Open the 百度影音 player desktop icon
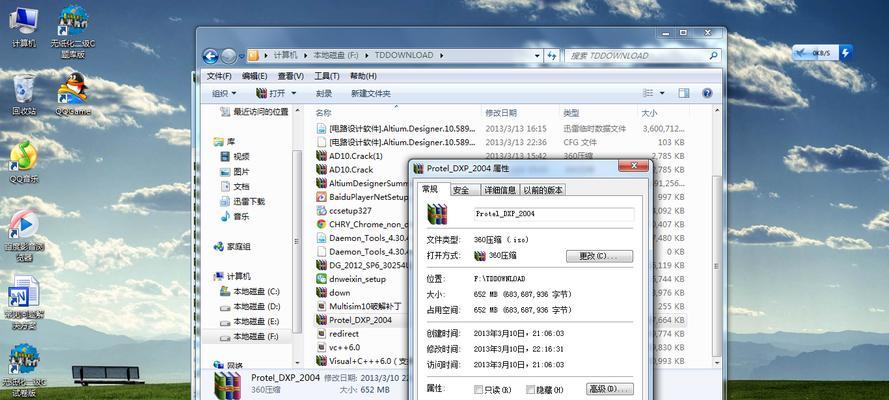Viewport: 889px width, 400px height. tap(23, 235)
